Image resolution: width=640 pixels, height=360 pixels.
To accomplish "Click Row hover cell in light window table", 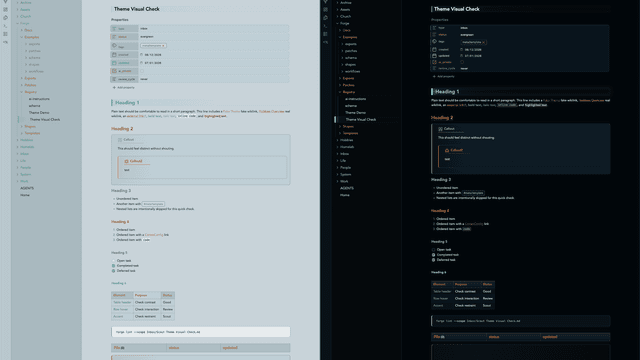I will pos(122,309).
